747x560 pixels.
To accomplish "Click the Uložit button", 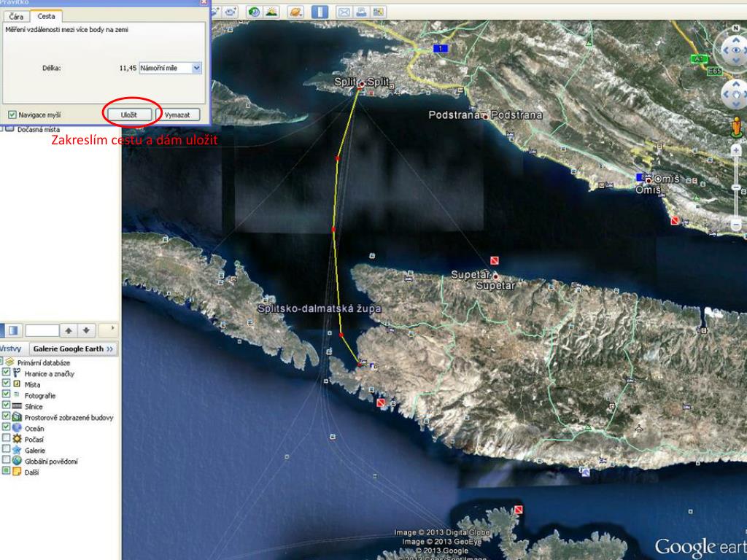I will (x=129, y=114).
